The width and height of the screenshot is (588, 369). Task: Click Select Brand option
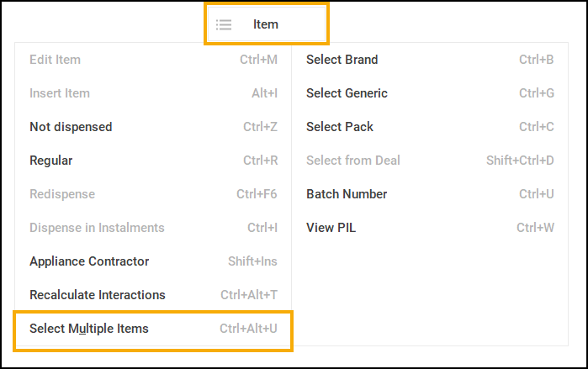click(x=342, y=60)
